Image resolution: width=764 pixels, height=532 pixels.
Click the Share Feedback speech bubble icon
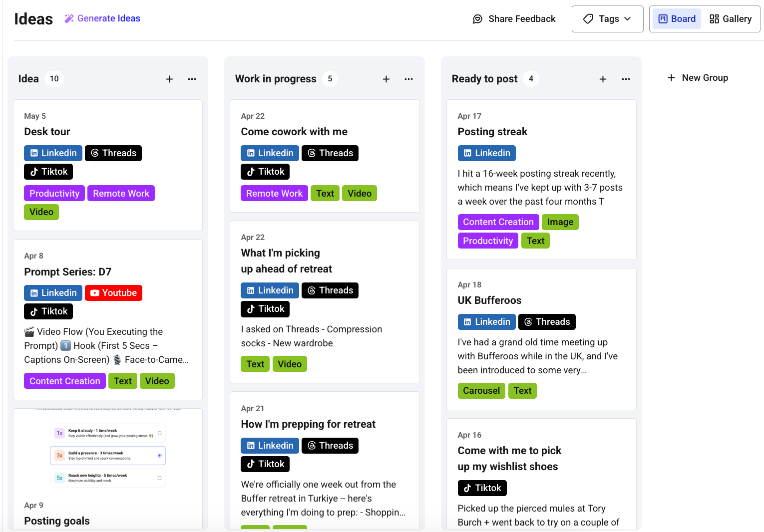477,19
